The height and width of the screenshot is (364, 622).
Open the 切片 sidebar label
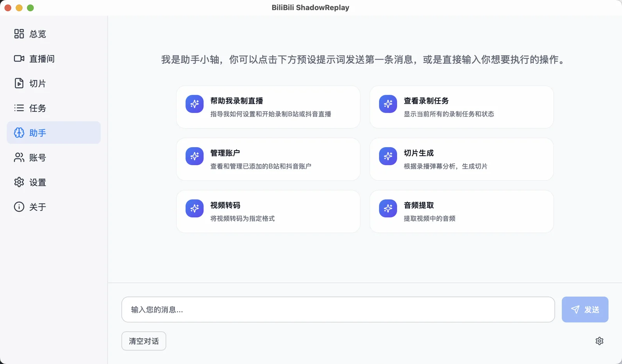tap(38, 84)
